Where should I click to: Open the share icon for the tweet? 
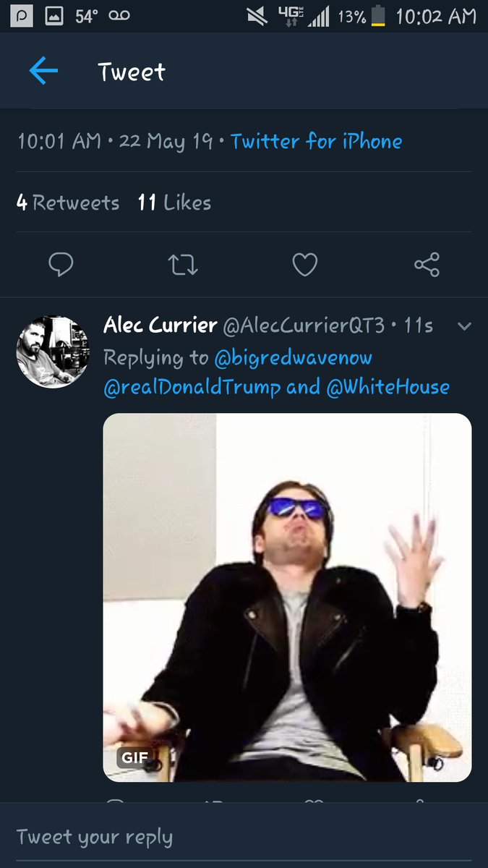427,265
